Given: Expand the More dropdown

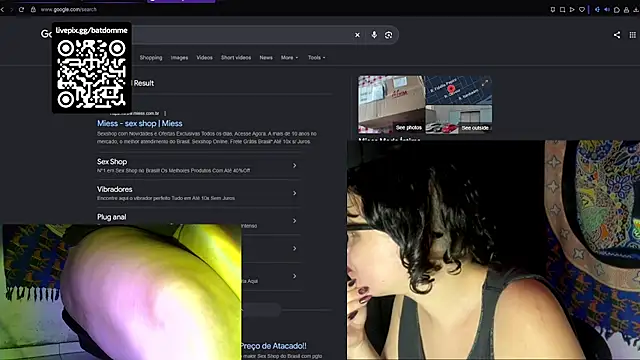Looking at the screenshot, I should (x=289, y=58).
